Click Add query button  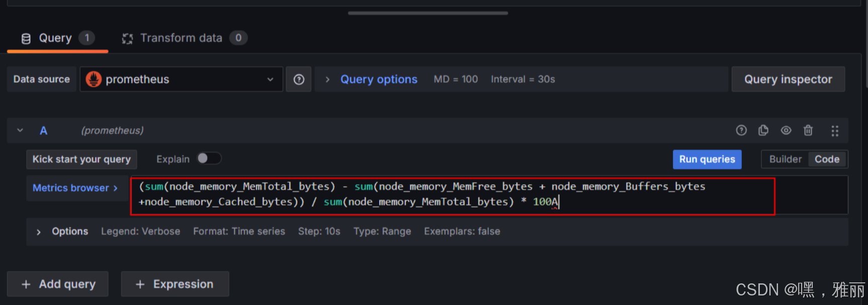point(57,284)
